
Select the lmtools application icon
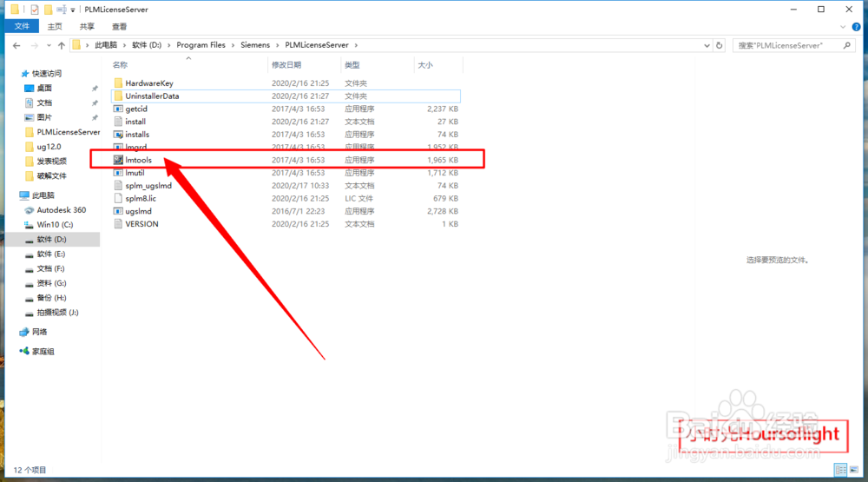118,160
